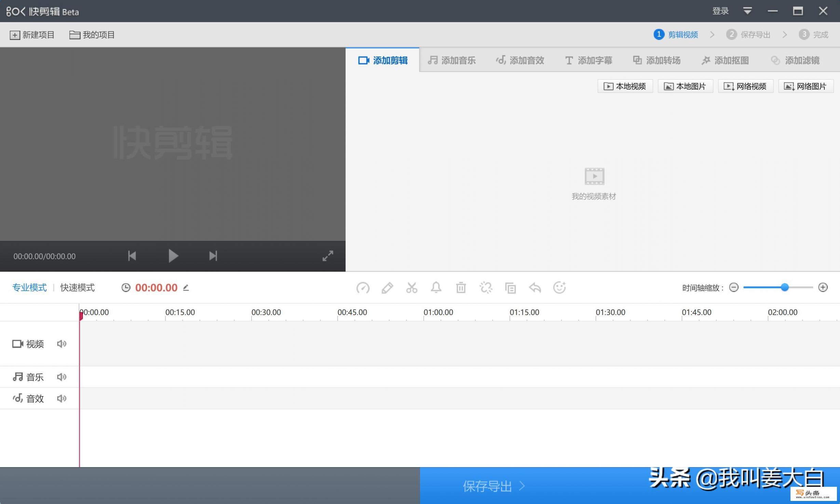Click step 3 完成
The height and width of the screenshot is (504, 840).
813,34
